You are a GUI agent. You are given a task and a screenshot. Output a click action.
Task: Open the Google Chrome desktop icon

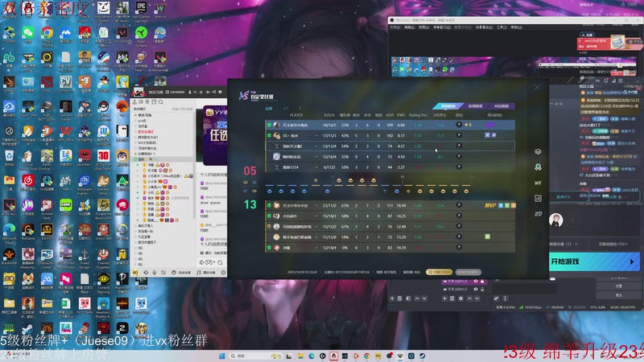point(47,35)
